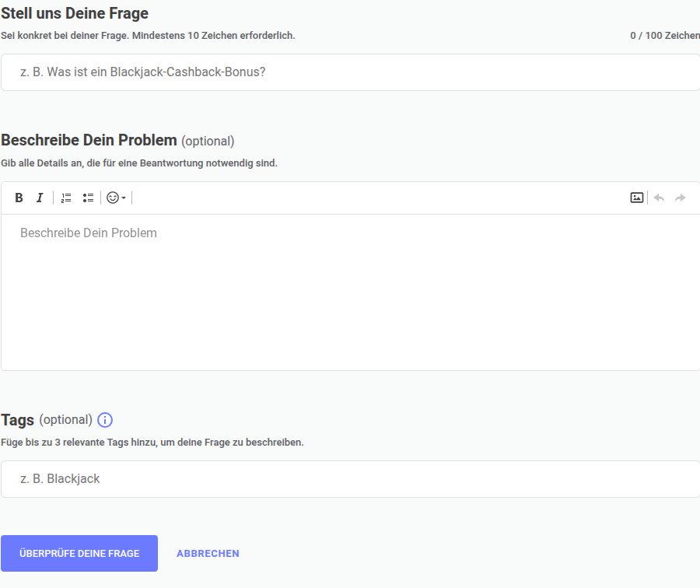Click the 'Tags' section heading

17,420
